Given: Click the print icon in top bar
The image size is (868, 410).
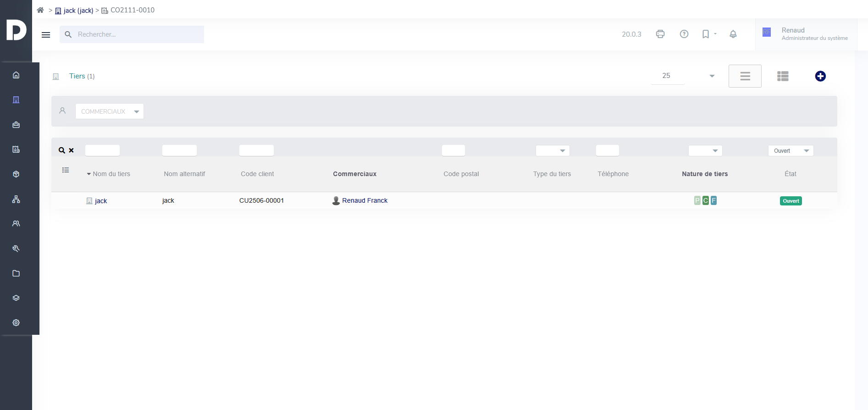Looking at the screenshot, I should pyautogui.click(x=660, y=34).
